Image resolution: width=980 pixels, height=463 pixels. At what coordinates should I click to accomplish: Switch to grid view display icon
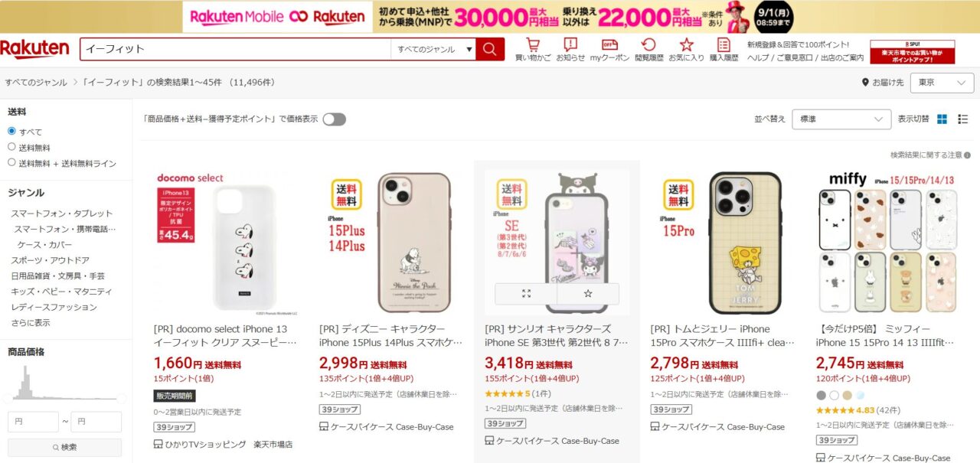[942, 119]
